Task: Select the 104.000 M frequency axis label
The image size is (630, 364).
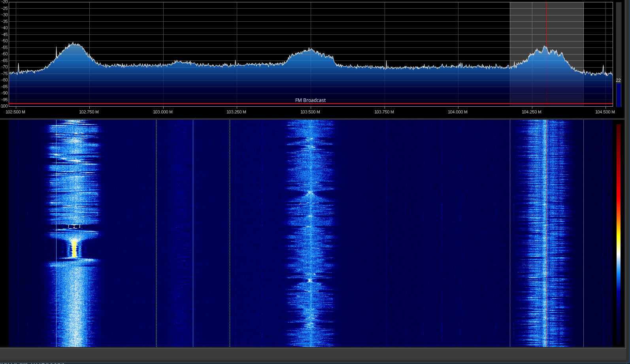Action: pyautogui.click(x=458, y=112)
